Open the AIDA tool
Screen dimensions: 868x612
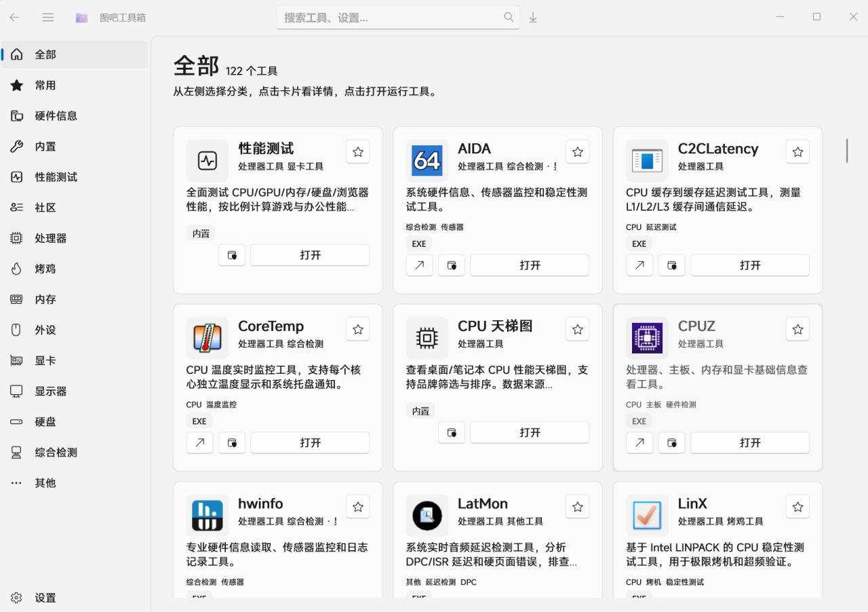point(530,265)
